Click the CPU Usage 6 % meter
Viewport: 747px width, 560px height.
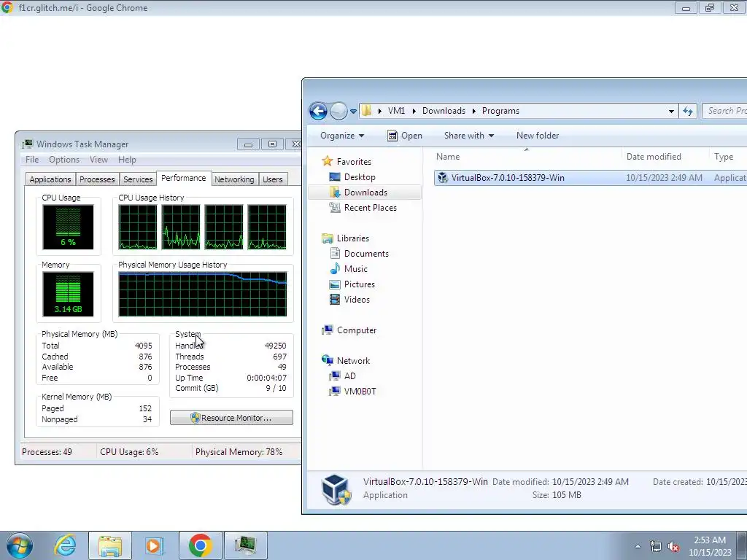click(x=68, y=227)
